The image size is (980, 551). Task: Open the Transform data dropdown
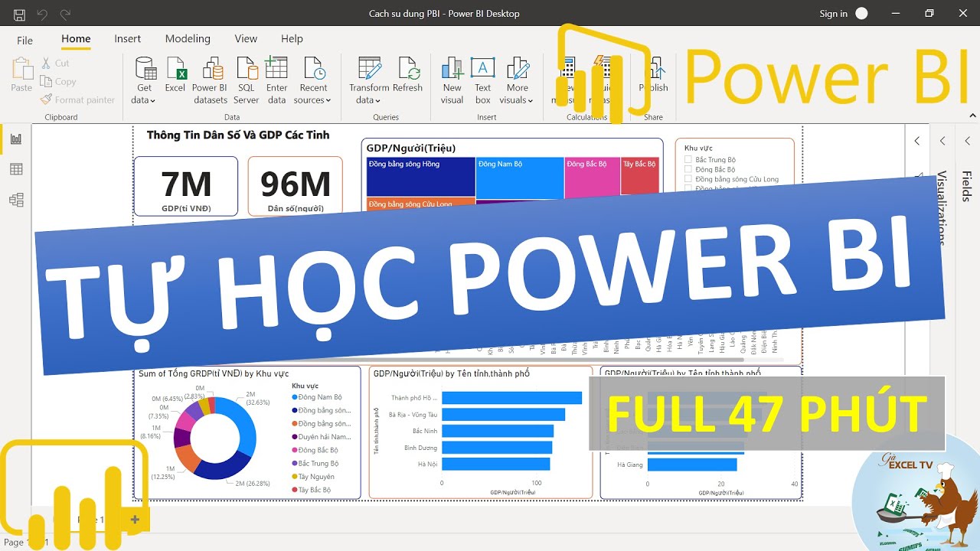pyautogui.click(x=367, y=100)
